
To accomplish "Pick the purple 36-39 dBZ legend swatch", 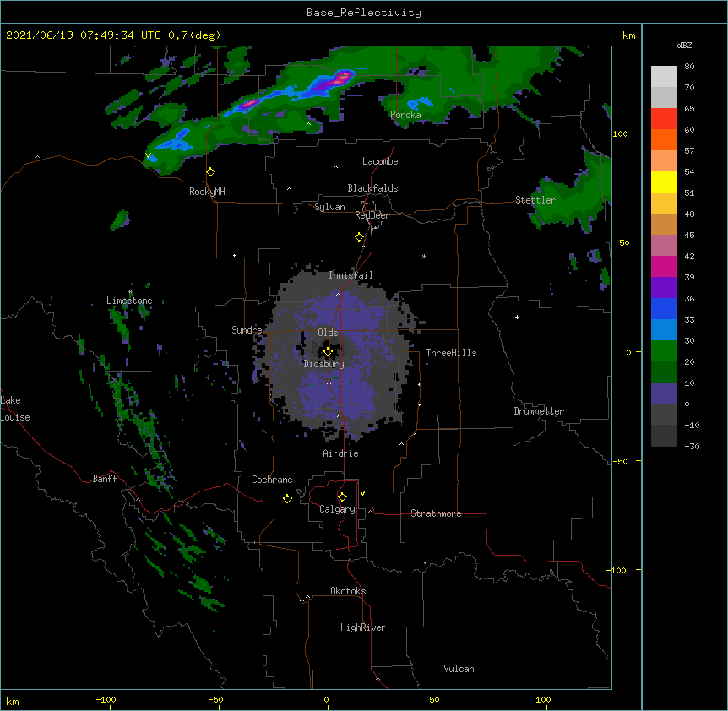I will (x=664, y=288).
